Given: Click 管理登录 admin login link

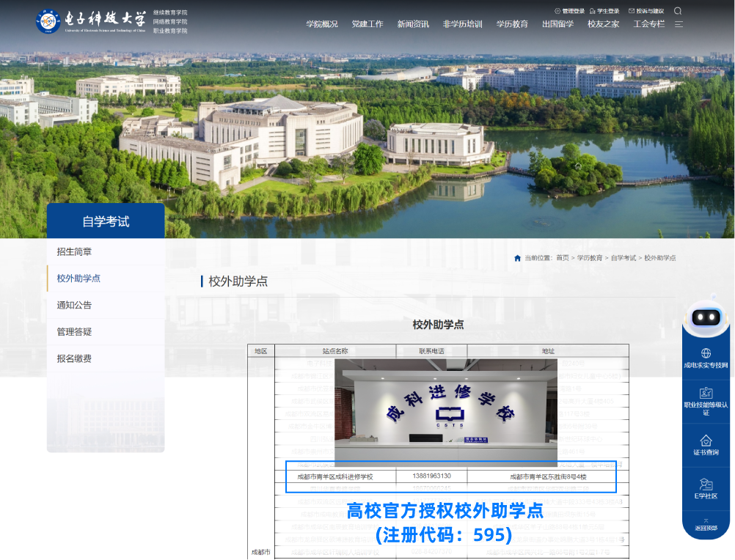Looking at the screenshot, I should coord(569,11).
